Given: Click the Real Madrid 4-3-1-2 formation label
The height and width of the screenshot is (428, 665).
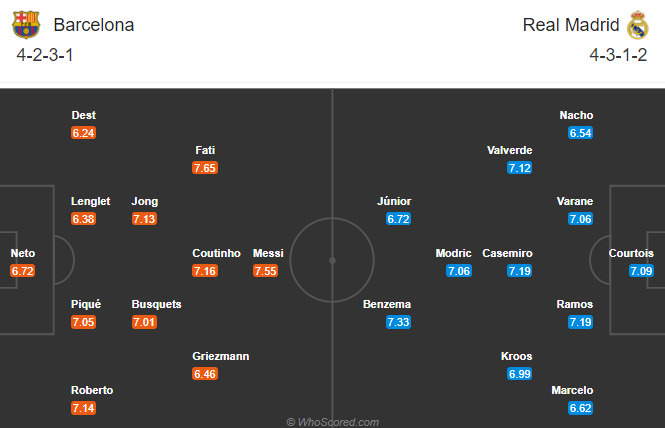Looking at the screenshot, I should [618, 55].
